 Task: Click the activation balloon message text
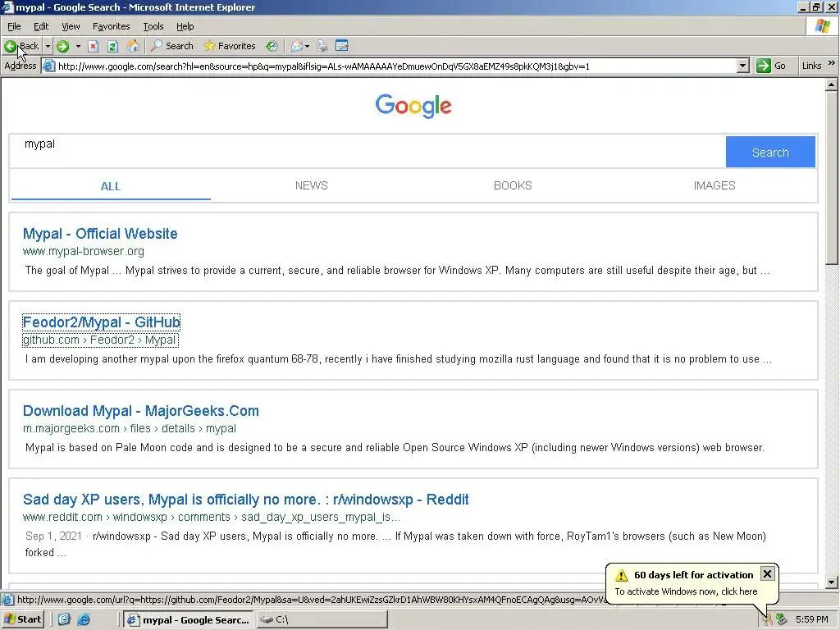click(686, 591)
